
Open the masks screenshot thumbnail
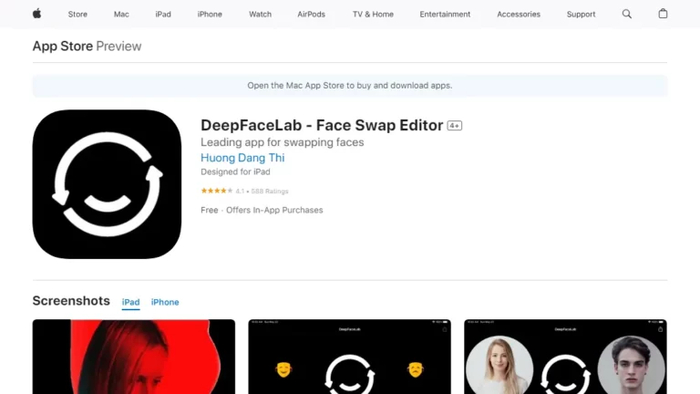pyautogui.click(x=350, y=357)
